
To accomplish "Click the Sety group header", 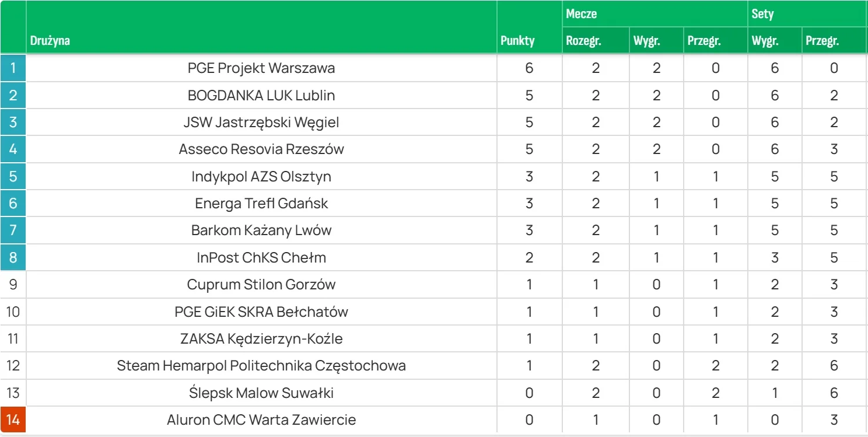I will coord(762,13).
